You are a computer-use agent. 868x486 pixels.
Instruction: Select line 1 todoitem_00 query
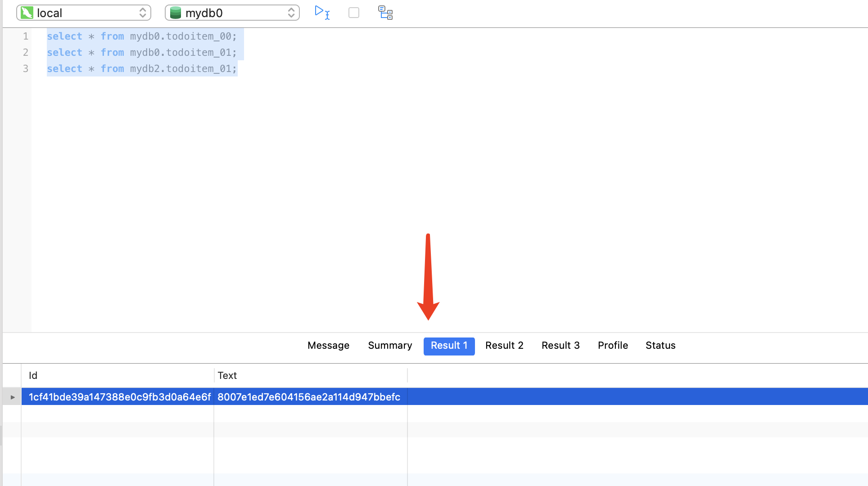click(142, 36)
